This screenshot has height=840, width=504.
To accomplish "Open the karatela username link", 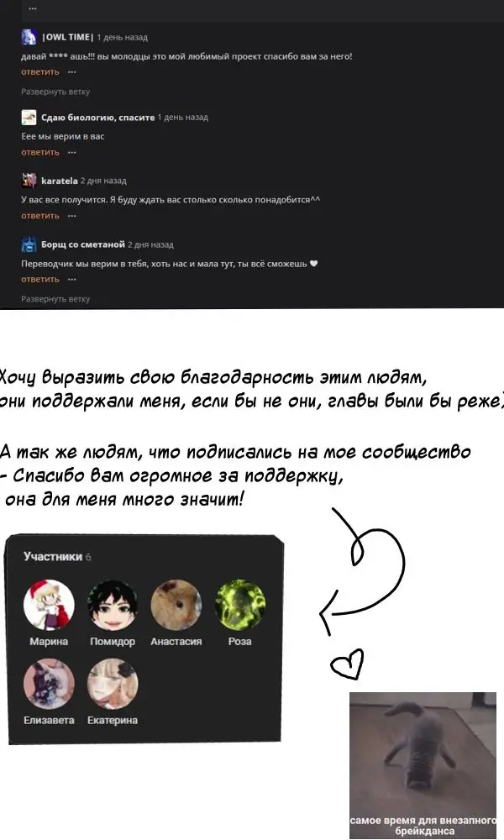I will pyautogui.click(x=60, y=181).
